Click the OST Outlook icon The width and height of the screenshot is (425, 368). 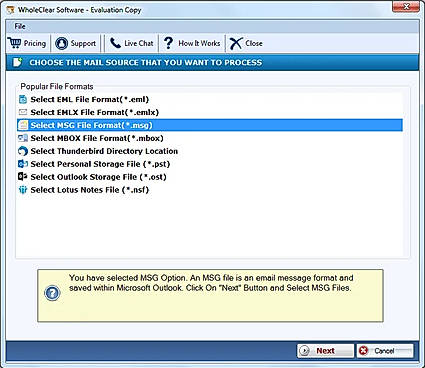pos(23,177)
